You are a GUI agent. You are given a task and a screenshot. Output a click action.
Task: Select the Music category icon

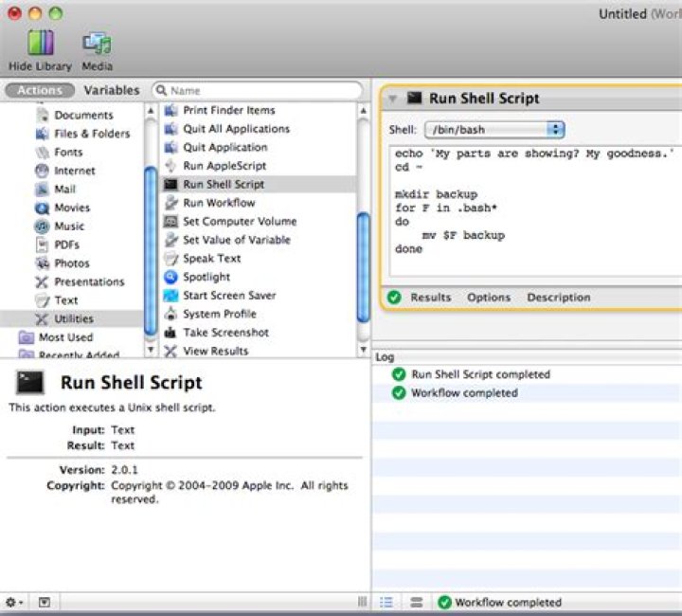pos(43,226)
